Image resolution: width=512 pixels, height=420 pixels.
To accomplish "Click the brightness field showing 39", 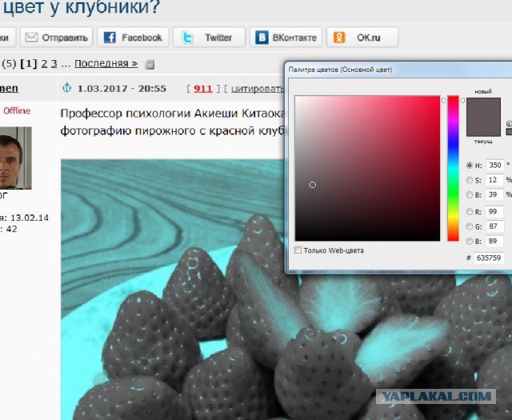I will [x=495, y=195].
